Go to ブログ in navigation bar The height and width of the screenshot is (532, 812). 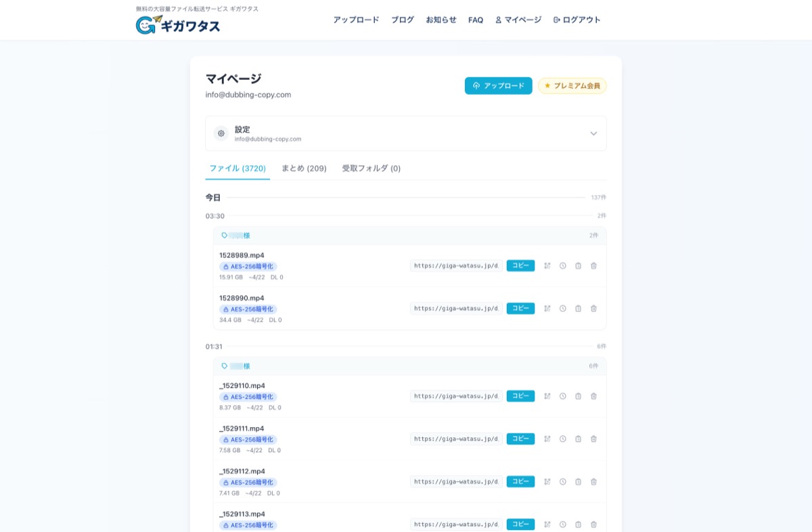pos(403,20)
